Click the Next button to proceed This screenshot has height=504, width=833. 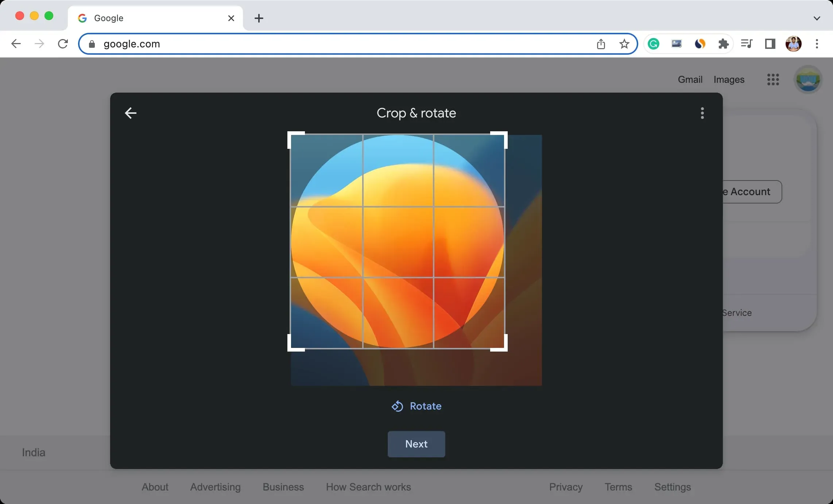pos(416,443)
